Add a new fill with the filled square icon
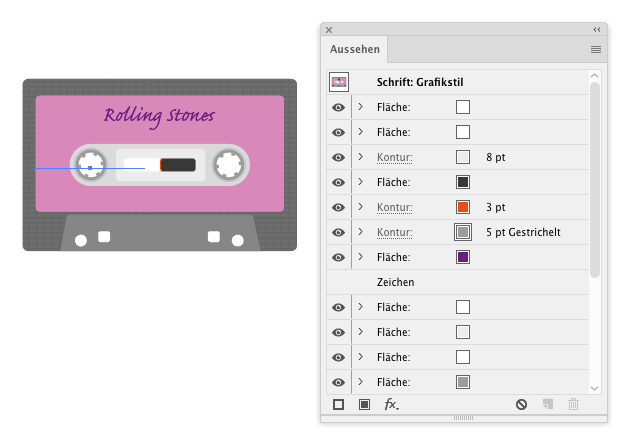Viewport: 638px width, 446px height. [364, 404]
